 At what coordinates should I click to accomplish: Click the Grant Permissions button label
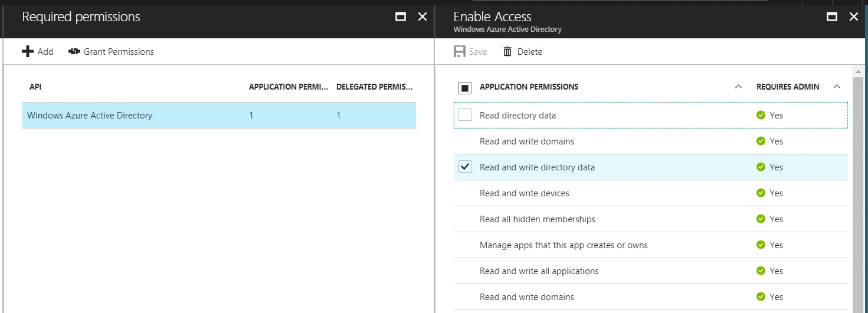coord(119,52)
